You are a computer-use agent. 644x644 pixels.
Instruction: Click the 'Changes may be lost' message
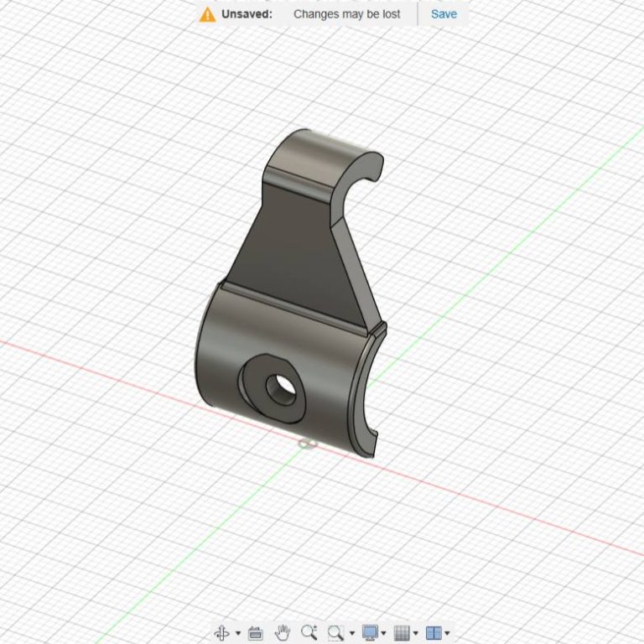tap(347, 14)
